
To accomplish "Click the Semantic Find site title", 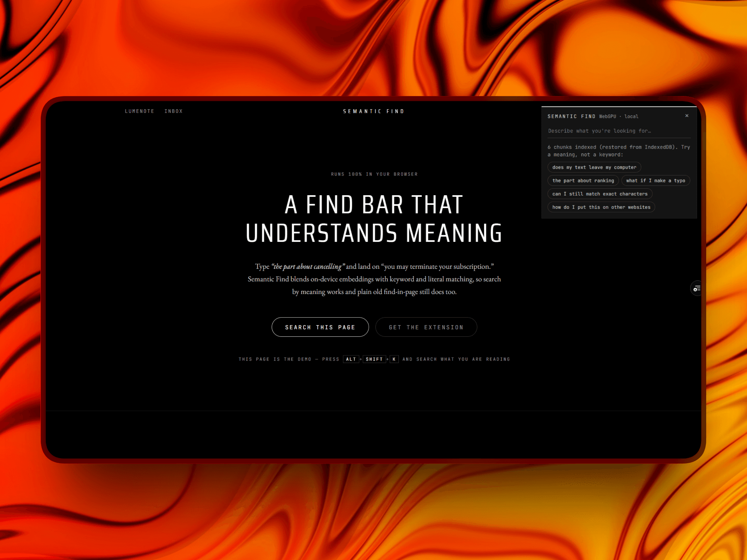I will tap(373, 111).
